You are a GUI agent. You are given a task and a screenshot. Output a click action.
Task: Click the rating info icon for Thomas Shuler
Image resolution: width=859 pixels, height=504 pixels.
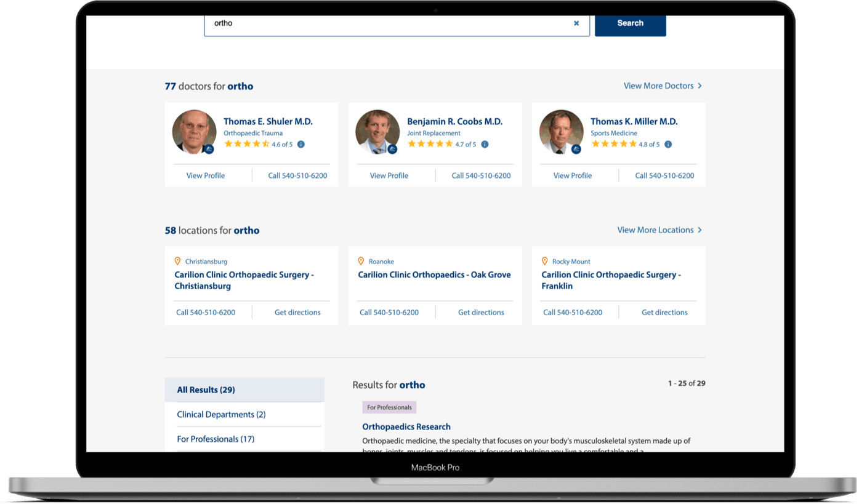click(x=301, y=145)
